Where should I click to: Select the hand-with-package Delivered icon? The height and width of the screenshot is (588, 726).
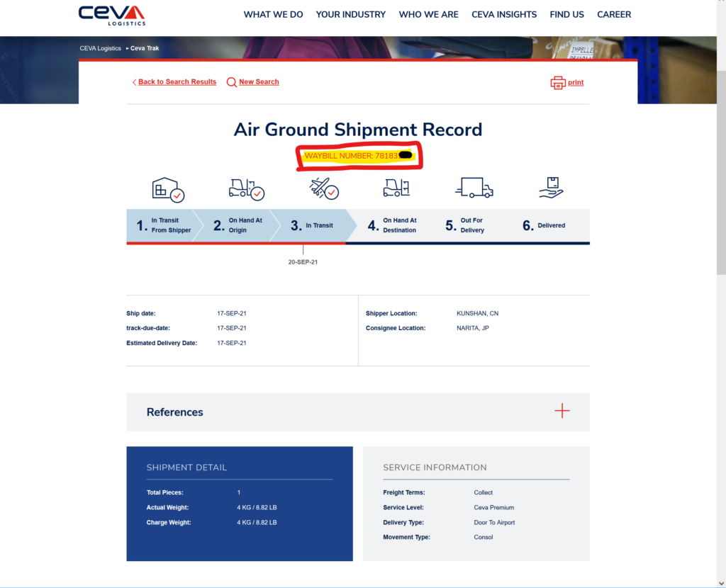pos(551,187)
